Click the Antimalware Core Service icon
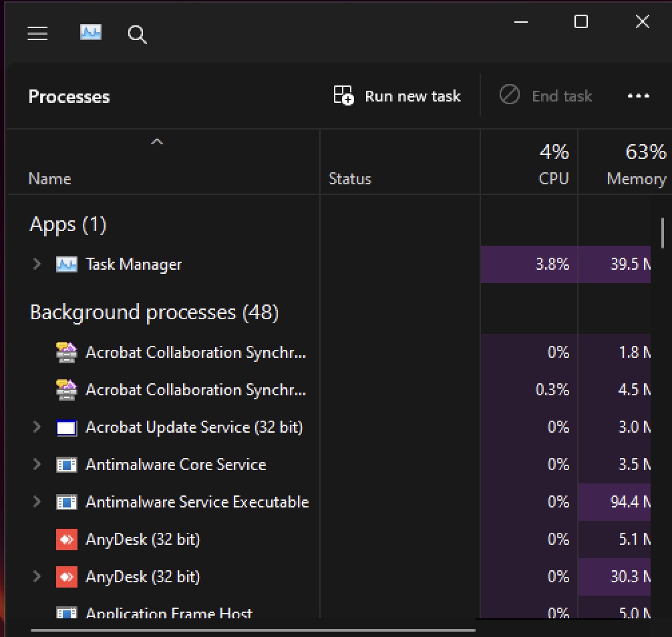 [66, 465]
